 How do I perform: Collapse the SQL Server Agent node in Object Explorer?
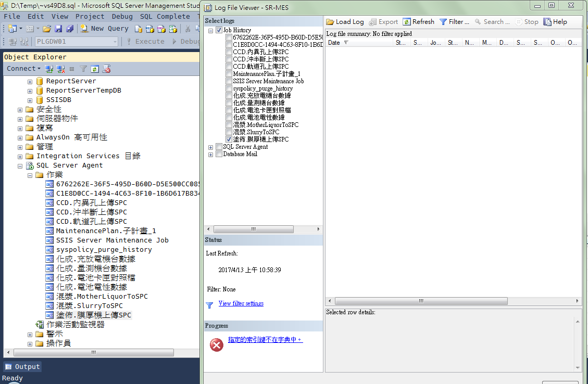tap(20, 165)
